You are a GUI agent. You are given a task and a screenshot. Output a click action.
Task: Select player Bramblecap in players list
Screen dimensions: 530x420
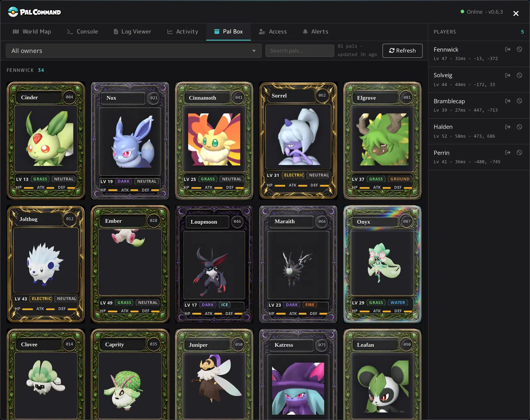coord(479,105)
